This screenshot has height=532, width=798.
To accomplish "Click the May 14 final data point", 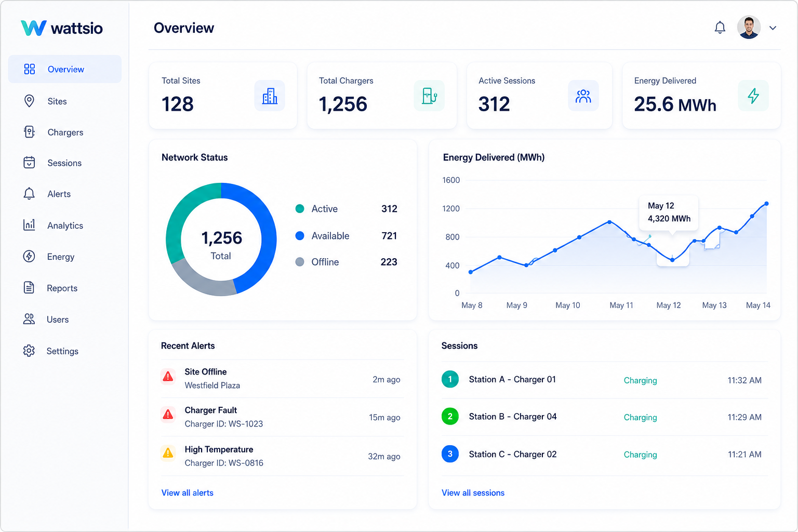I will point(766,204).
